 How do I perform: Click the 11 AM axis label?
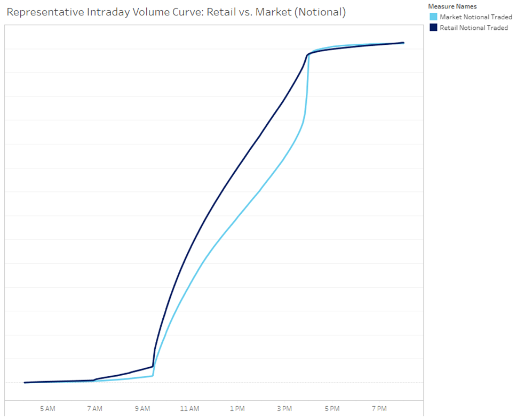189,409
